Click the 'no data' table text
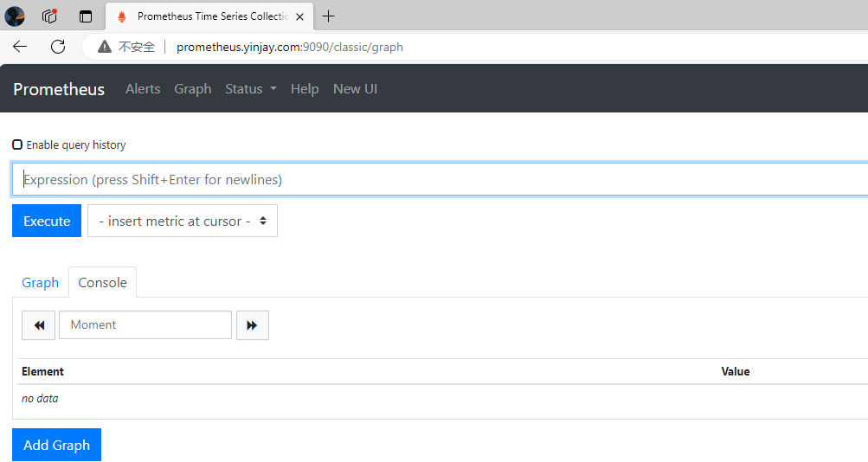Image resolution: width=868 pixels, height=462 pixels. point(40,398)
